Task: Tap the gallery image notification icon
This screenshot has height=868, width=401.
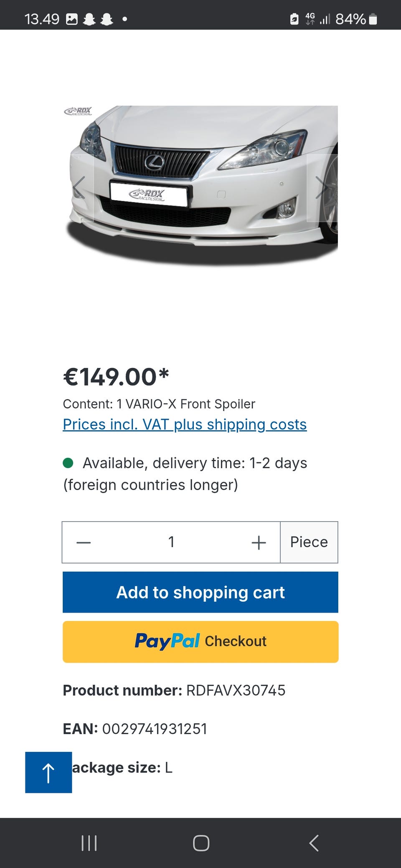Action: click(x=72, y=19)
